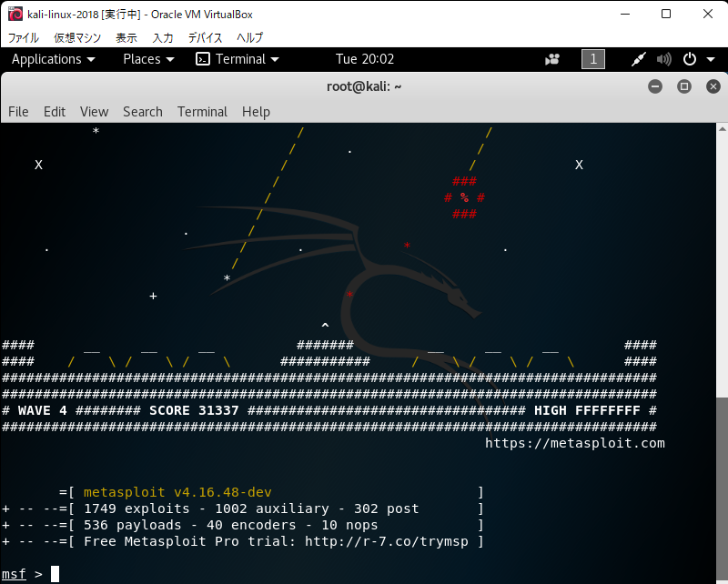Maximize the VirtualBox window

click(x=666, y=14)
